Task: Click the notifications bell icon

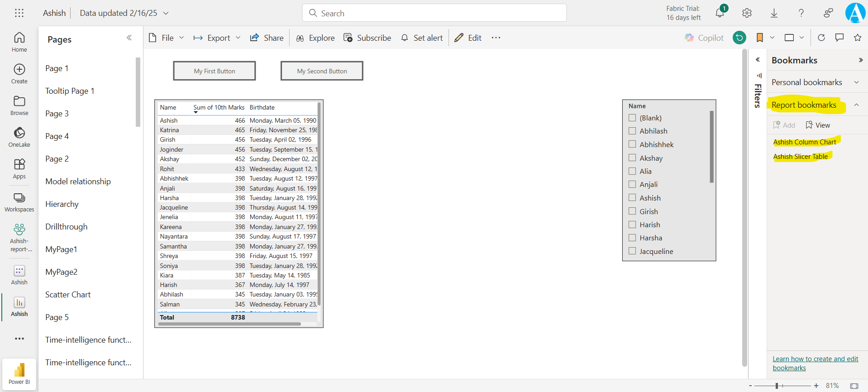Action: click(720, 13)
